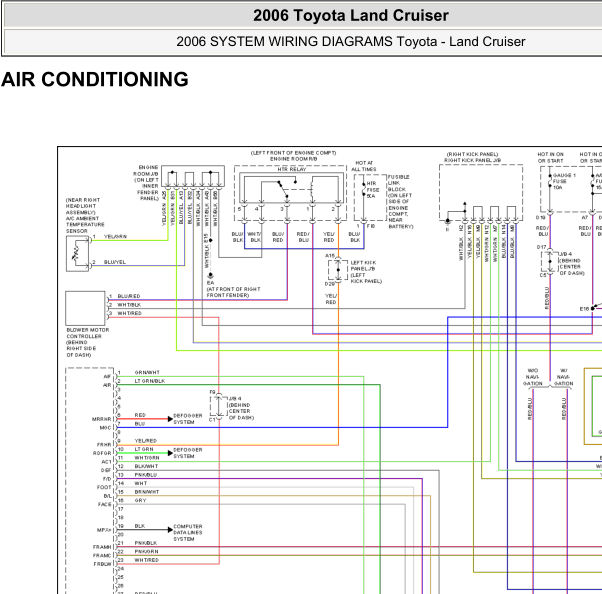602x594 pixels.
Task: Click 'DEFOGGER SYSTEM' beside the LT GRN wire
Action: click(x=188, y=453)
